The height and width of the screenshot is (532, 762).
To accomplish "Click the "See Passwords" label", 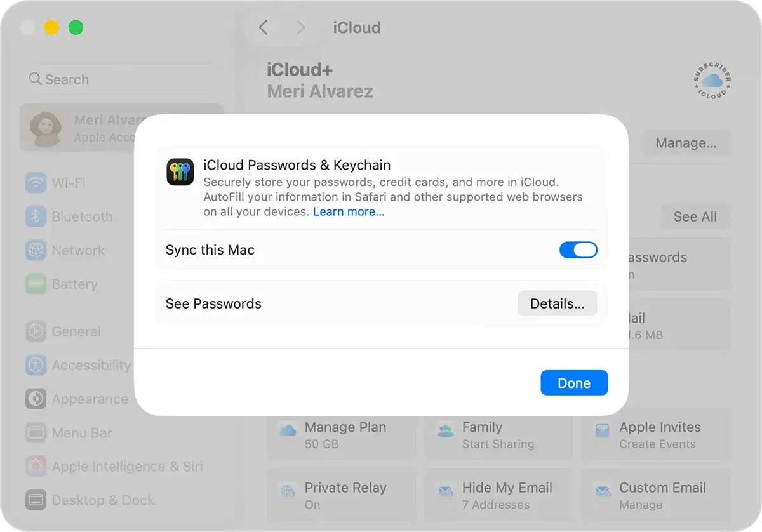I will (x=213, y=303).
